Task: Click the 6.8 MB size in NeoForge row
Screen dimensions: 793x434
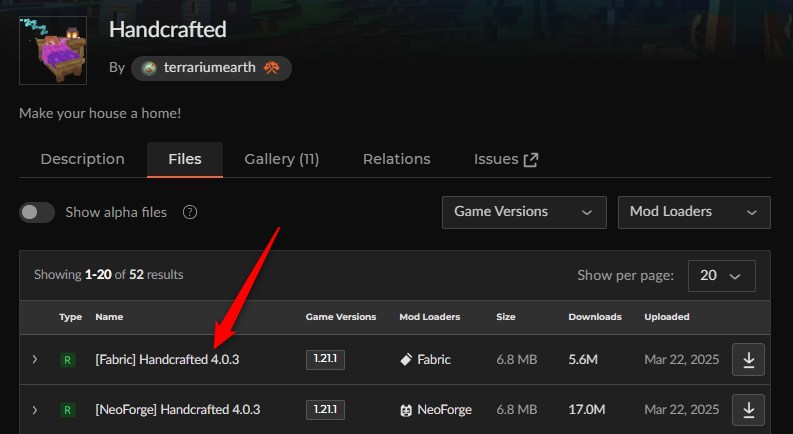Action: coord(516,409)
